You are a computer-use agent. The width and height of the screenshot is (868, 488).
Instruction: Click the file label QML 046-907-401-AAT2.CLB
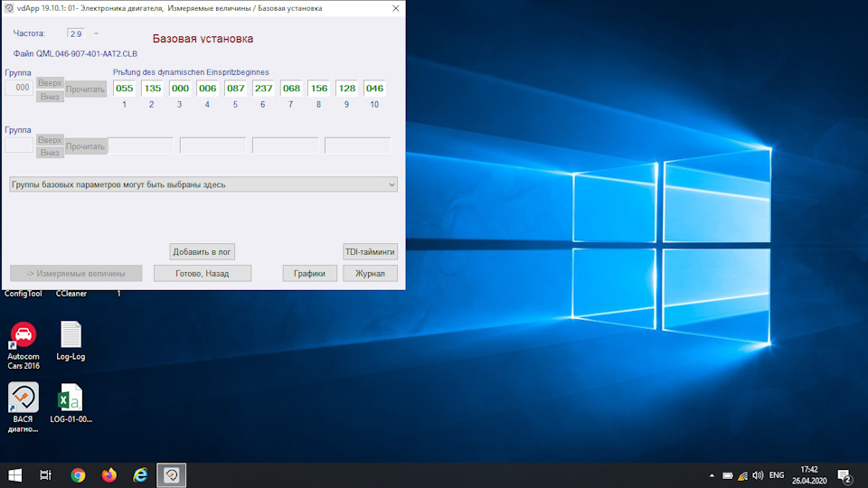click(75, 53)
